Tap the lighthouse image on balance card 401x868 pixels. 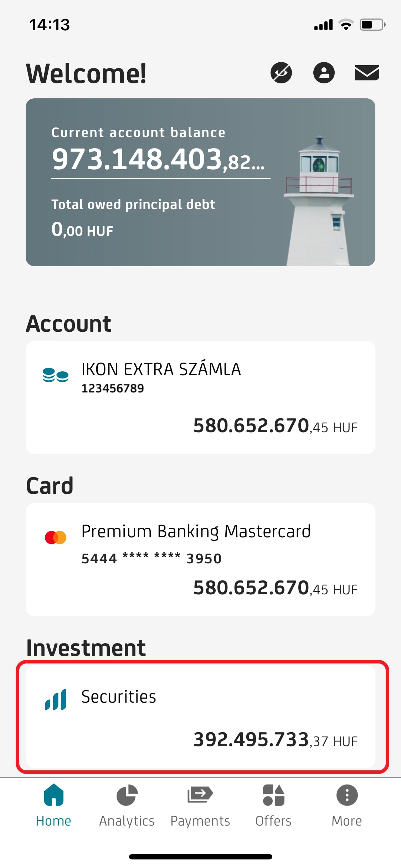pyautogui.click(x=319, y=201)
